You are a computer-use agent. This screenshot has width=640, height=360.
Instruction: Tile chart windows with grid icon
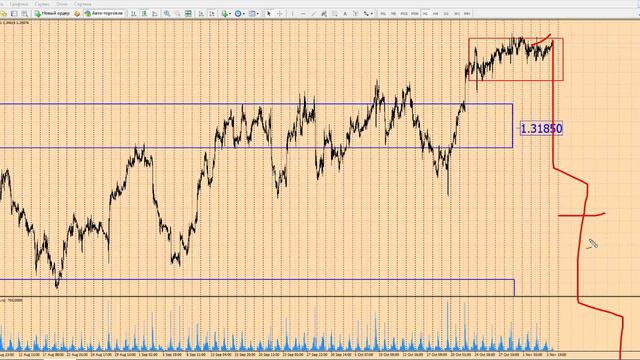188,13
